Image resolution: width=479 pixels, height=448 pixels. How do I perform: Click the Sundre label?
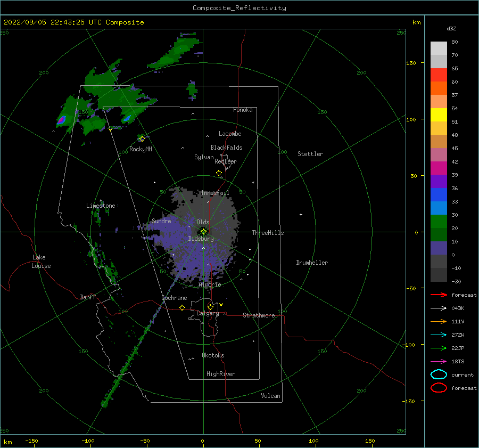point(161,221)
